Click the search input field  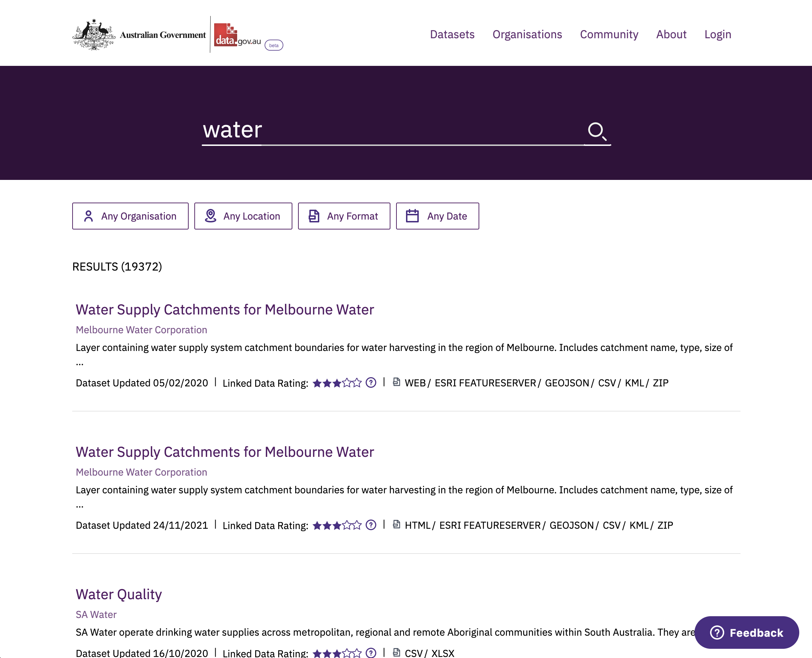406,129
